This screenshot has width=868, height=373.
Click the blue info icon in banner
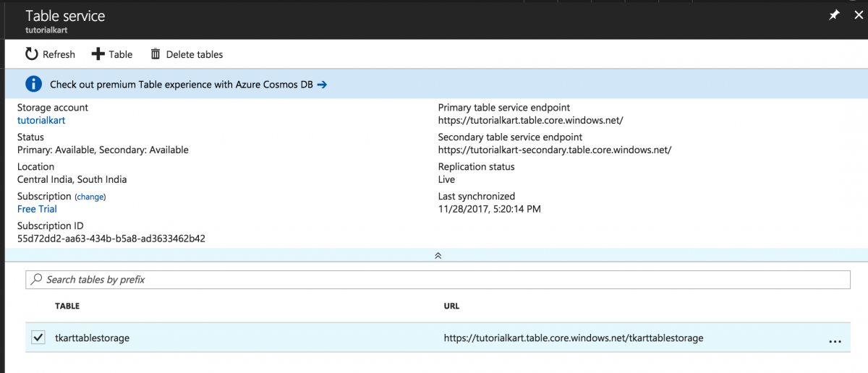pos(33,84)
